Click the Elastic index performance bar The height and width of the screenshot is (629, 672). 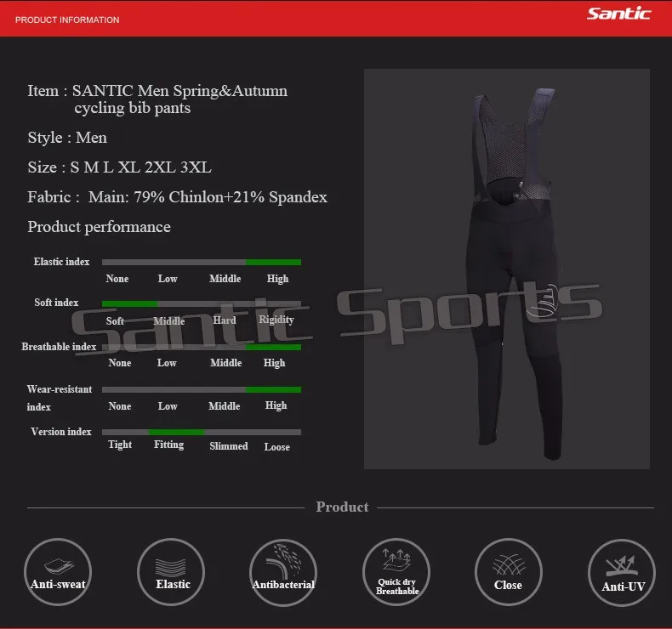coord(202,262)
